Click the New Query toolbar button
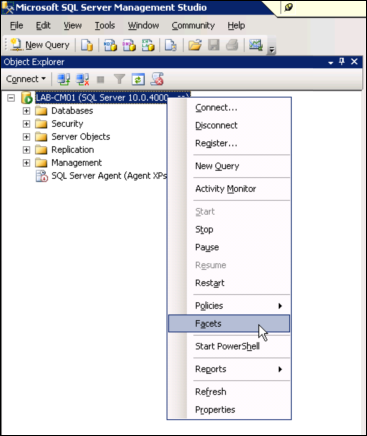The height and width of the screenshot is (436, 367). pos(40,45)
